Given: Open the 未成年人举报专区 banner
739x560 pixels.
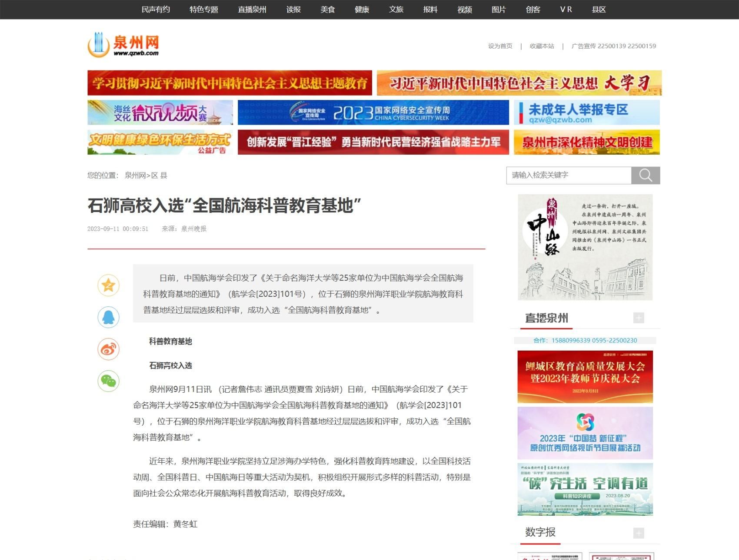Looking at the screenshot, I should point(586,113).
